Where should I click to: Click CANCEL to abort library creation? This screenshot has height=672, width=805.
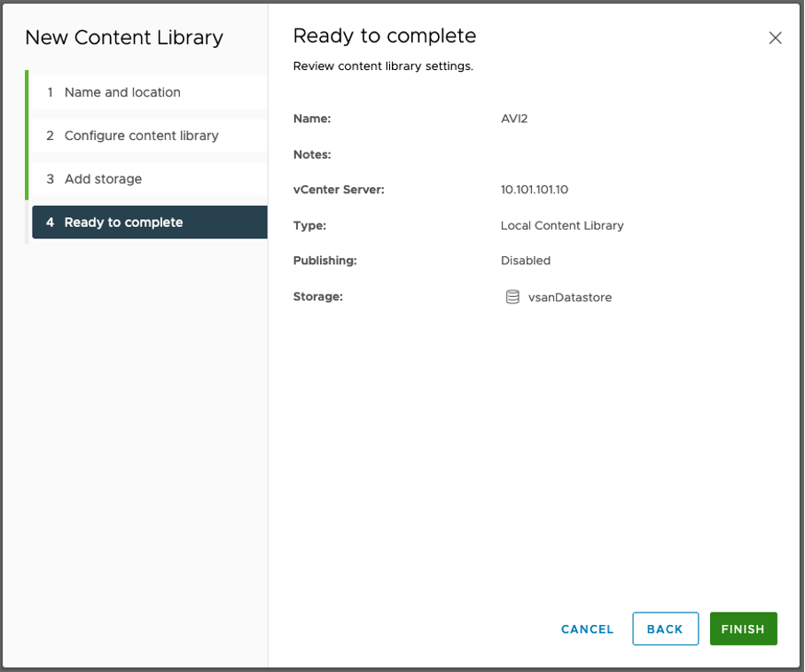tap(587, 629)
